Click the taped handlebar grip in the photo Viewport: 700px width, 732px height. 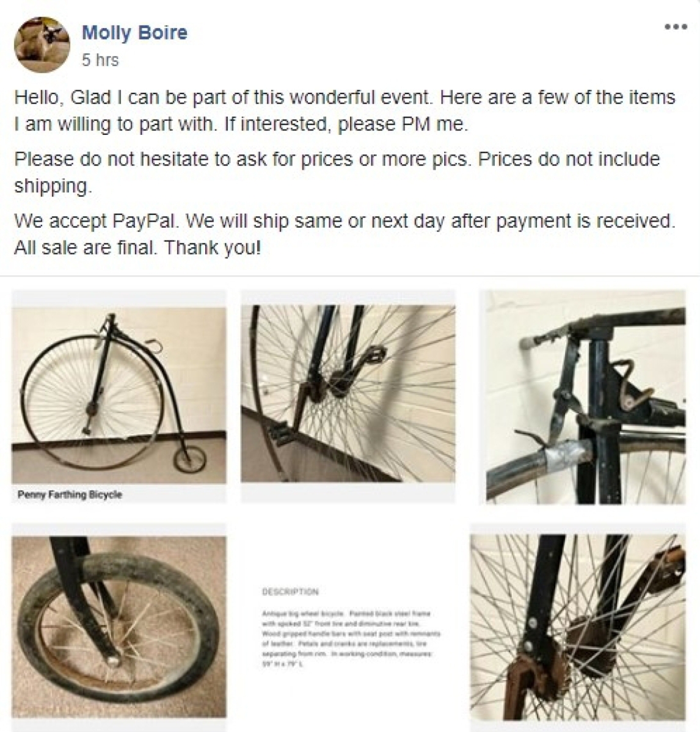pyautogui.click(x=566, y=455)
